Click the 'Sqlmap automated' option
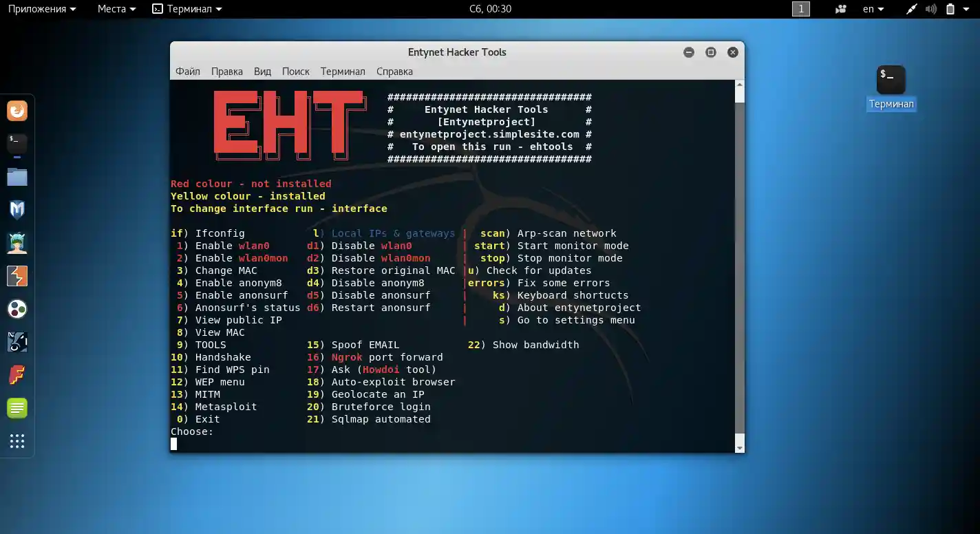Image resolution: width=980 pixels, height=534 pixels. [x=381, y=419]
